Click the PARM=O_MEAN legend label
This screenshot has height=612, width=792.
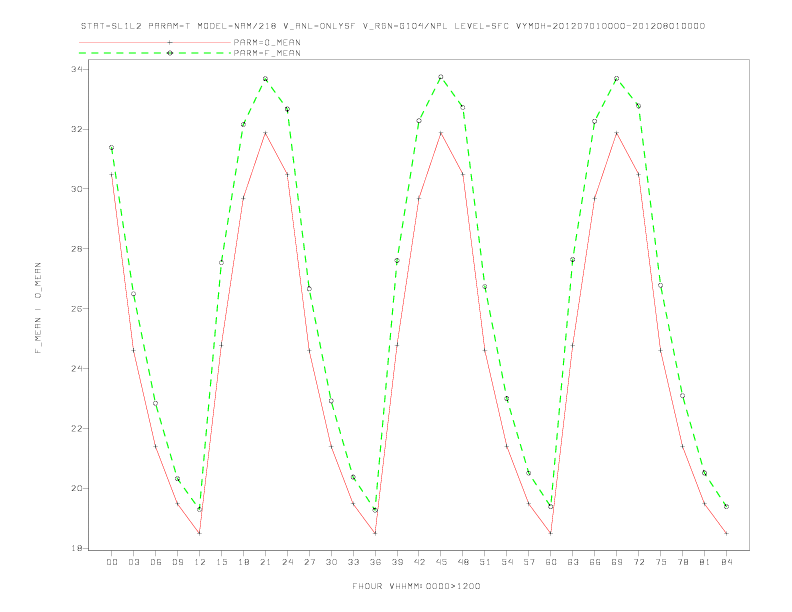coord(267,42)
